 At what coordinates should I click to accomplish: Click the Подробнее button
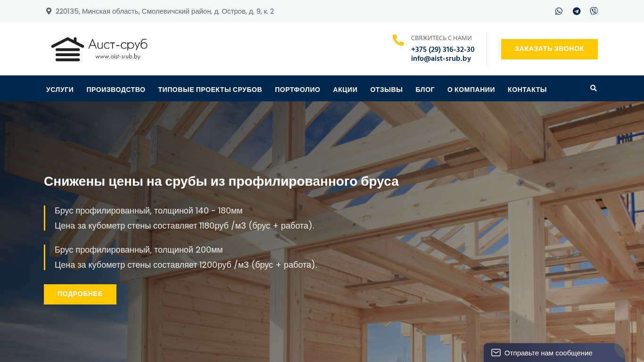[x=80, y=294]
